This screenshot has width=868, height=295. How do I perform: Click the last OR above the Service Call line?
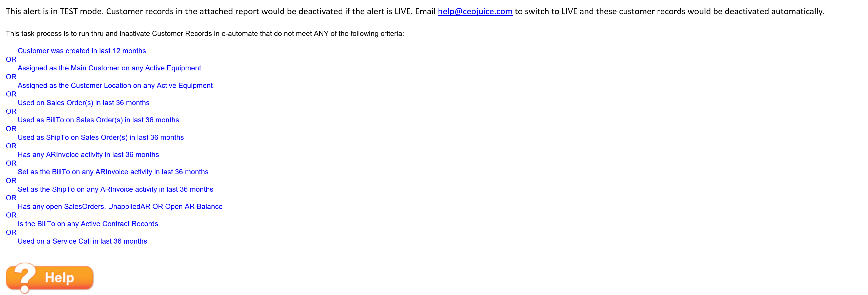[x=11, y=232]
